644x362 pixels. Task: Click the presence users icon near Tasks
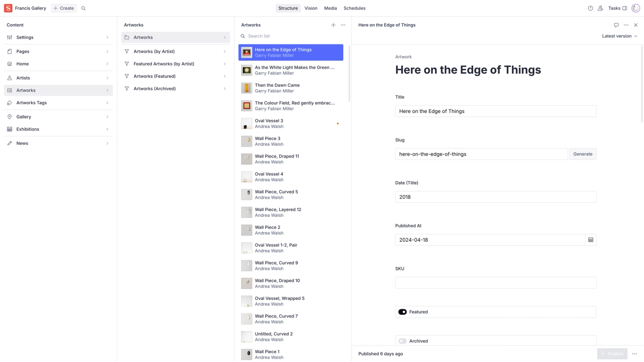(600, 8)
